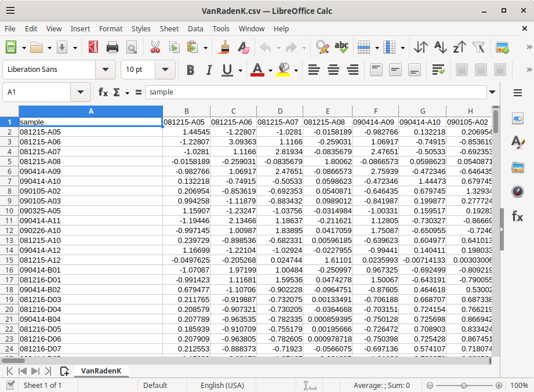
Task: Open Find & Replace tool
Action: coord(322,48)
